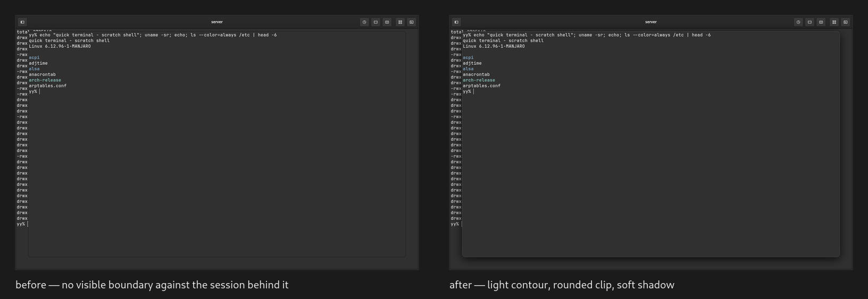Click "adjtime" in the after window
868x299 pixels.
pos(472,63)
